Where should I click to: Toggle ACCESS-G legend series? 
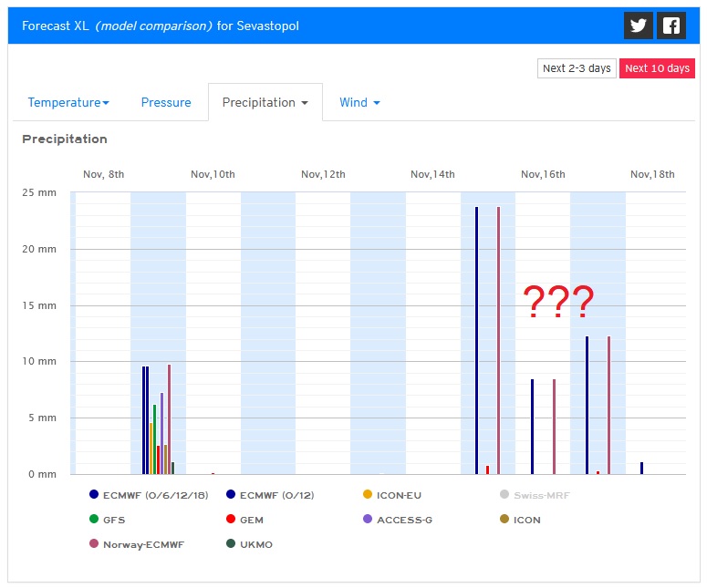click(398, 520)
